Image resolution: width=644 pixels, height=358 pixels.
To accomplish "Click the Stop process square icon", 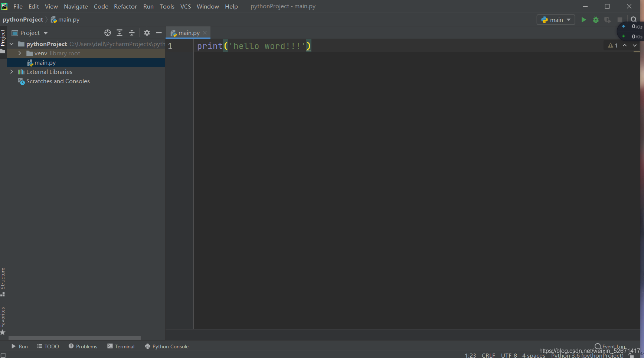I will coord(620,20).
